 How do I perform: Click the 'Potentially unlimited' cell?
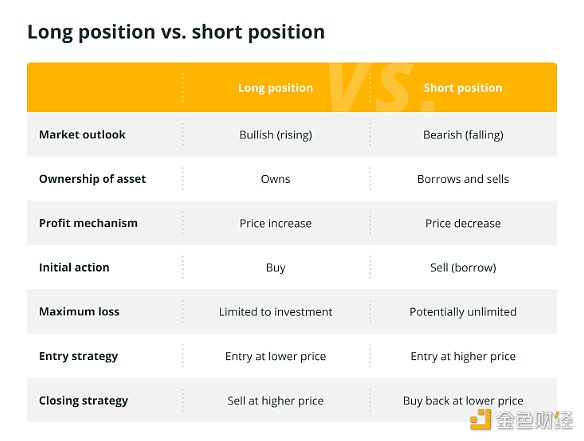463,312
